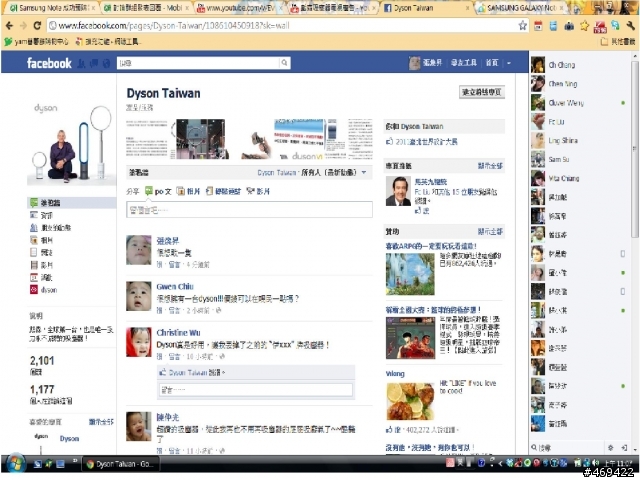Click the Home link in Facebook header
The image size is (640, 480).
pos(492,63)
